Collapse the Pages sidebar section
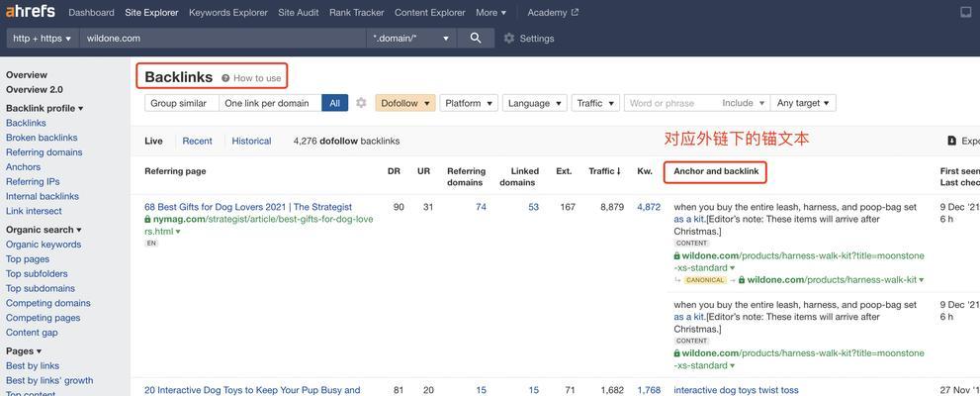 pos(24,351)
